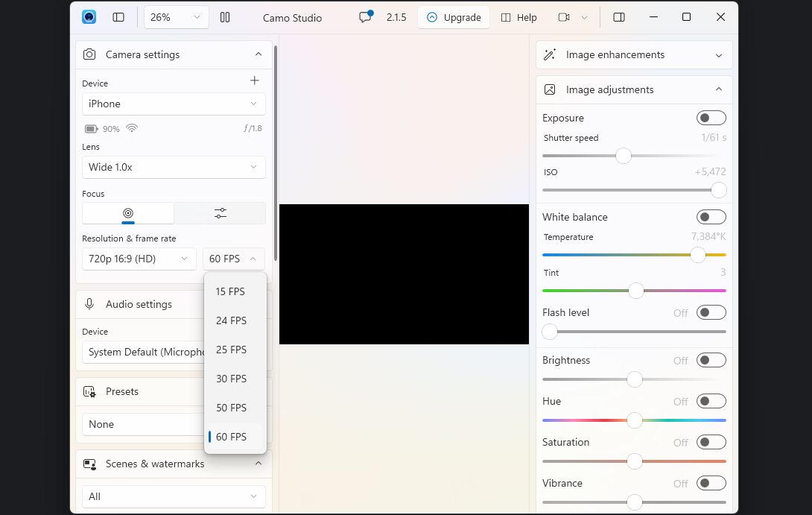Open the 26% zoom level combo box
Viewport: 812px width, 515px height.
click(176, 17)
